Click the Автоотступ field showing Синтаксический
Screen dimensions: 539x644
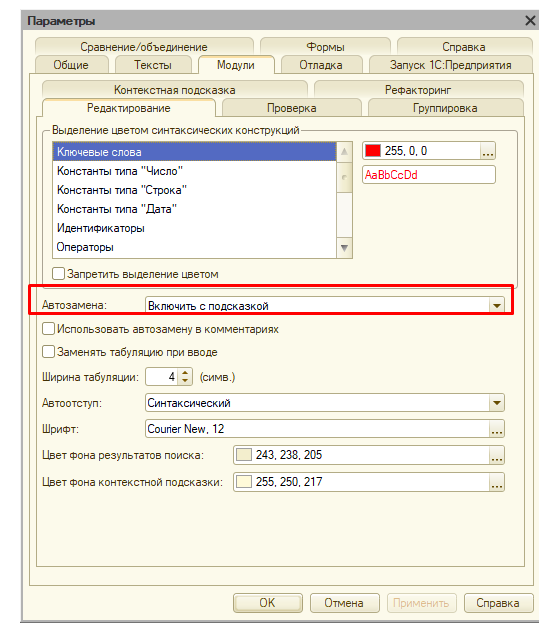pyautogui.click(x=318, y=403)
